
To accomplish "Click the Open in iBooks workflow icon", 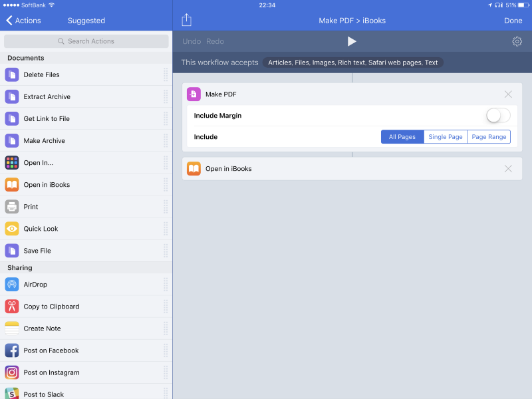I will click(194, 169).
